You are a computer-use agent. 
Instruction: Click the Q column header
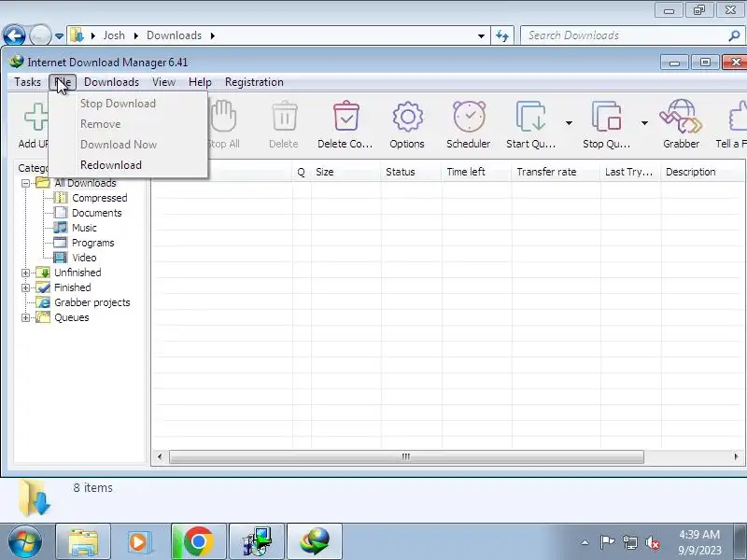pos(302,172)
